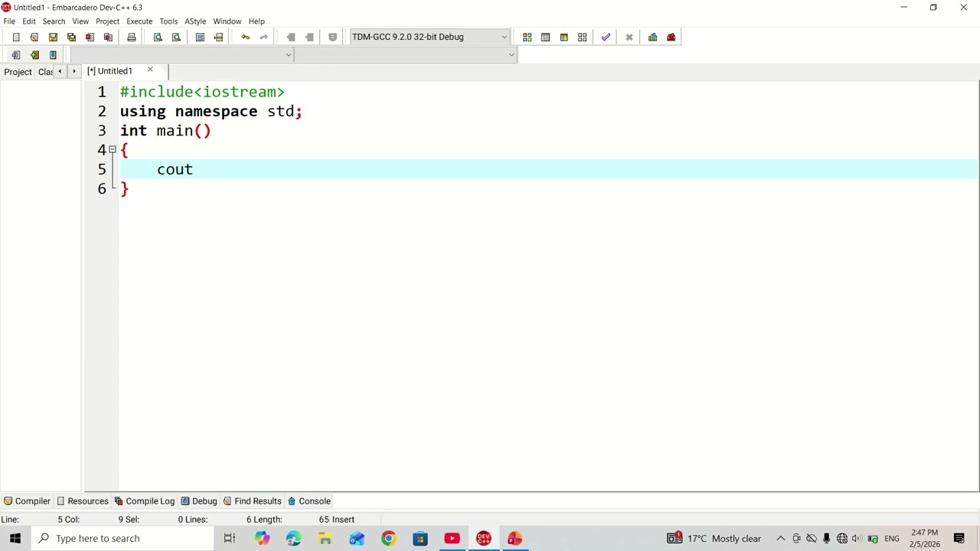Open the AStyle menu

point(195,21)
